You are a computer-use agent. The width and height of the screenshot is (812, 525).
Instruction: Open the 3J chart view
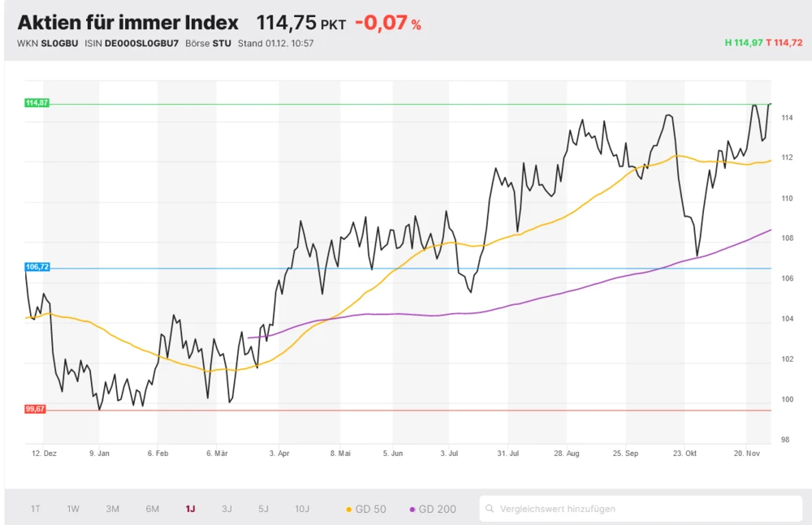coord(226,508)
